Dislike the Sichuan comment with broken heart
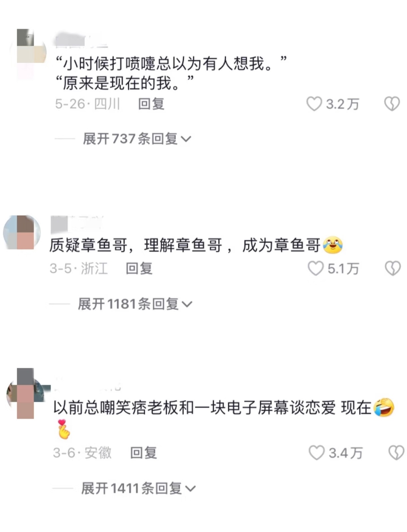The height and width of the screenshot is (532, 407). click(392, 104)
